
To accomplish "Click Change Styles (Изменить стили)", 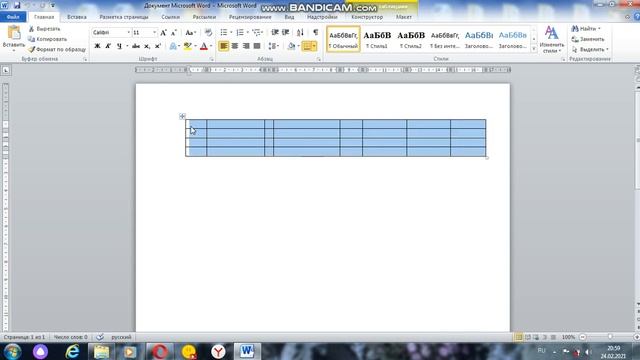I will (x=551, y=40).
